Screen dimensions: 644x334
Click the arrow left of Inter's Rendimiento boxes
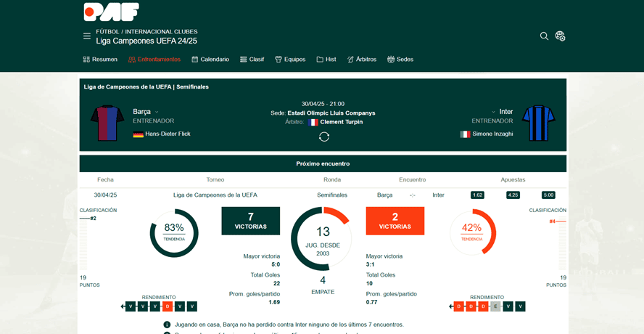click(451, 306)
